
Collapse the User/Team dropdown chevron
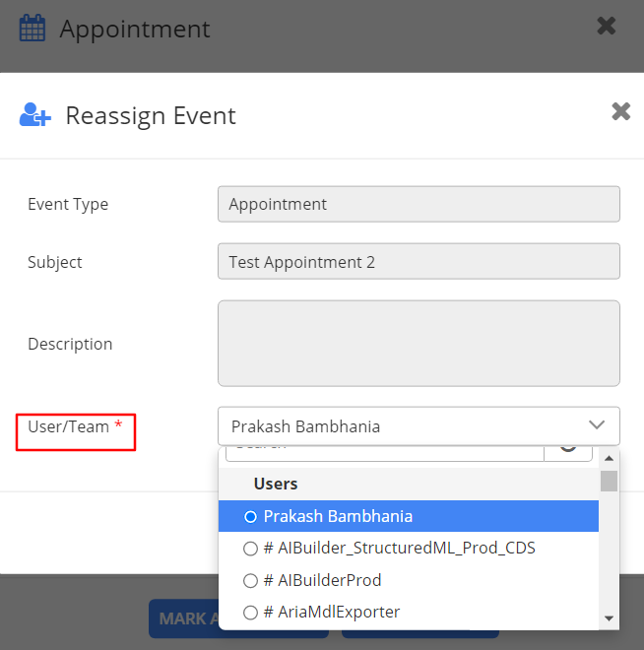point(597,425)
